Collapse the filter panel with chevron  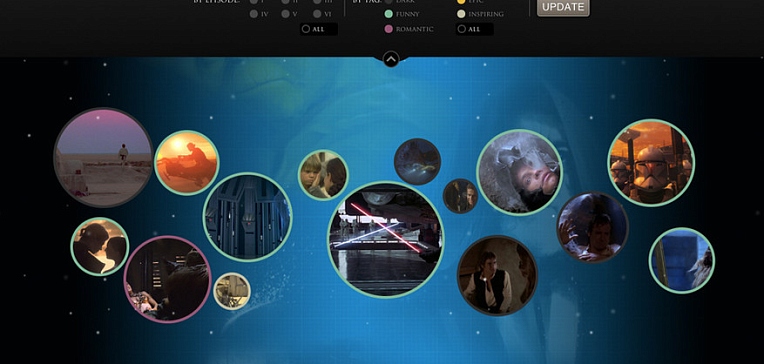click(391, 59)
